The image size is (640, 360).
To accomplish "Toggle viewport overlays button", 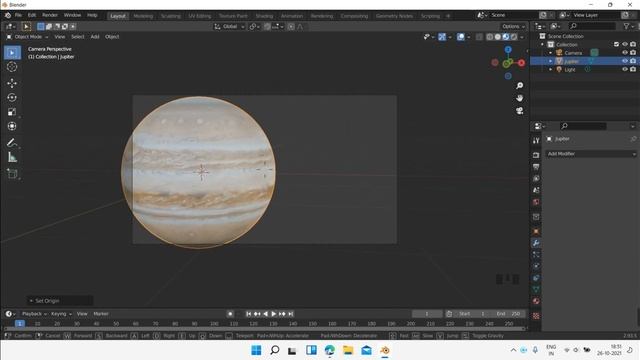I will tap(461, 37).
